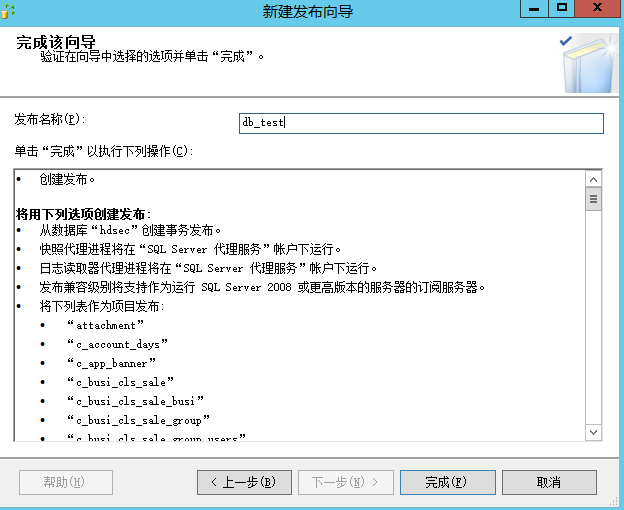Image resolution: width=624 pixels, height=510 pixels.
Task: Click the 发布名称(P) label
Action: [x=50, y=119]
